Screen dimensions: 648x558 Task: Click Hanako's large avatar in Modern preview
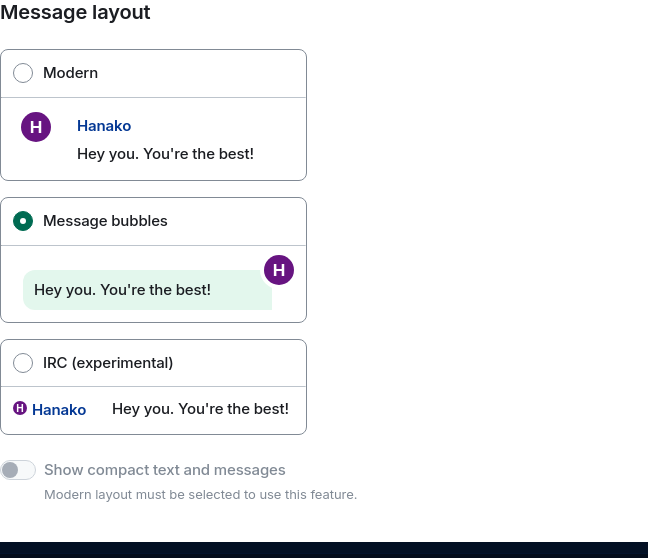point(36,127)
